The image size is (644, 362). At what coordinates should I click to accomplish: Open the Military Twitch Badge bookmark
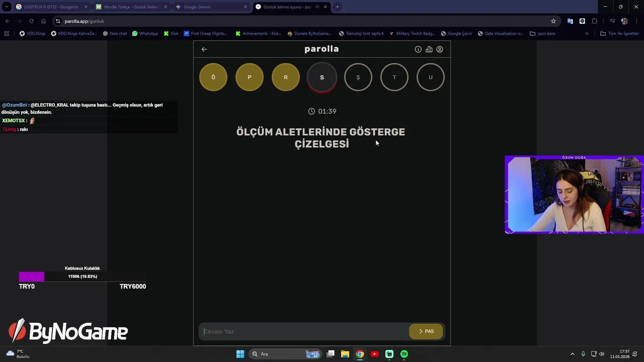click(412, 34)
